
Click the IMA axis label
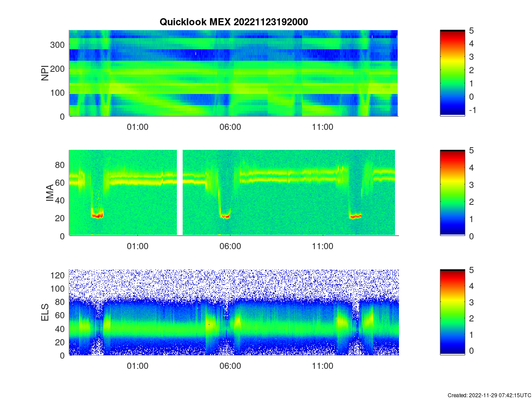(x=50, y=193)
